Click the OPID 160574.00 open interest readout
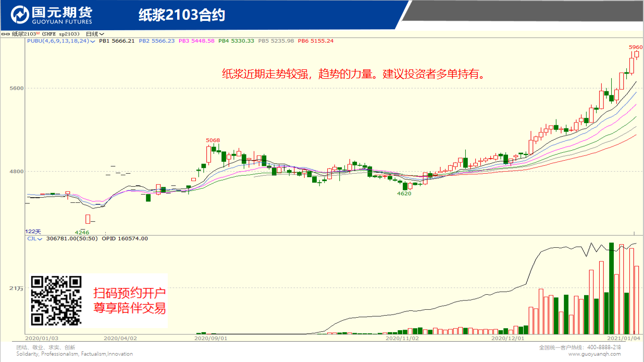Image resolution: width=644 pixels, height=362 pixels. click(125, 238)
